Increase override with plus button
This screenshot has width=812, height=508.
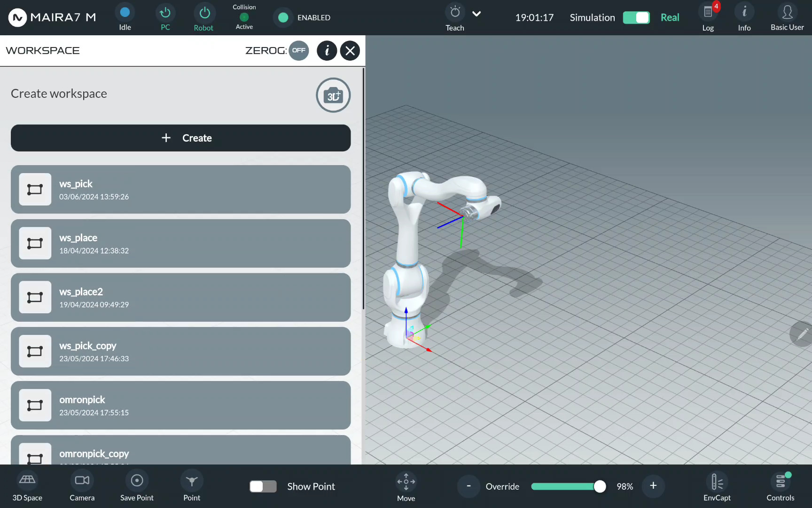click(653, 486)
